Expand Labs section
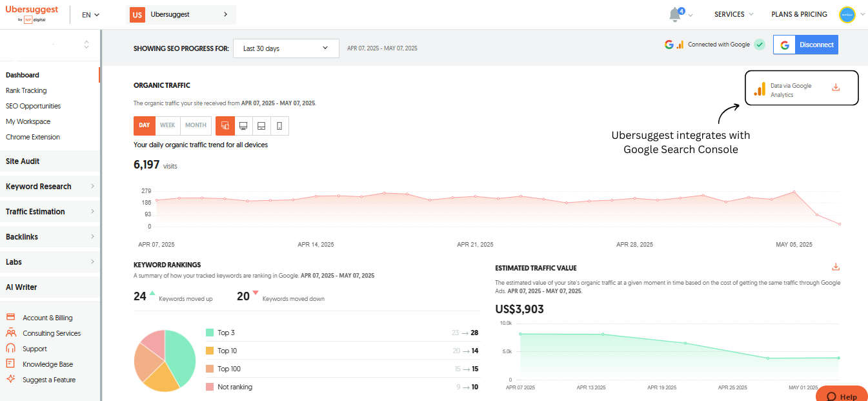Image resolution: width=868 pixels, height=401 pixels. 50,262
